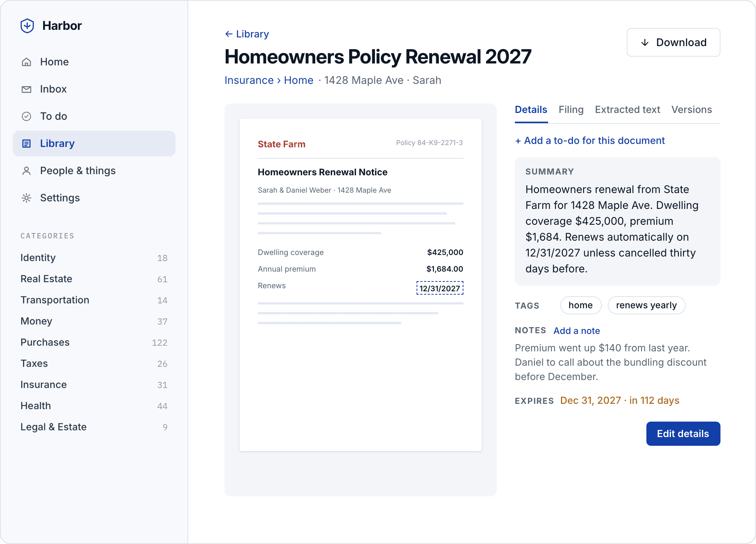Click the back arrow beside Library
This screenshot has height=544, width=756.
229,34
